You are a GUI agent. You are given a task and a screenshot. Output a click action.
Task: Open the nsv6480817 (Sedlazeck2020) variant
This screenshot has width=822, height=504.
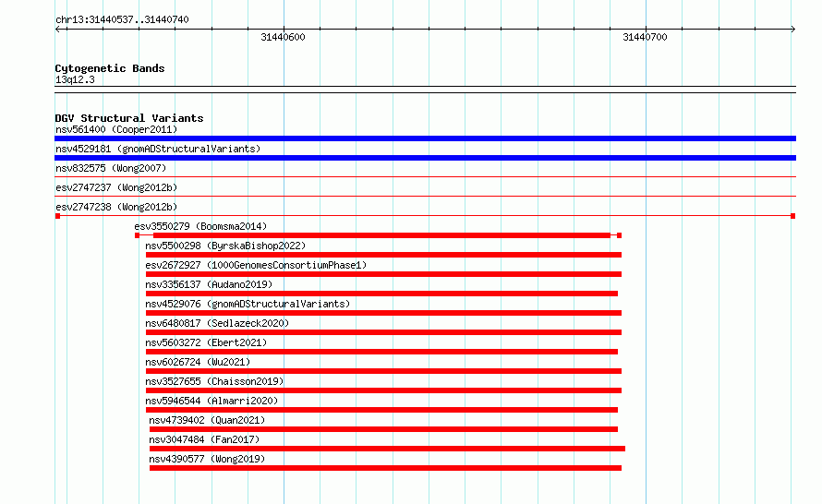coord(217,323)
